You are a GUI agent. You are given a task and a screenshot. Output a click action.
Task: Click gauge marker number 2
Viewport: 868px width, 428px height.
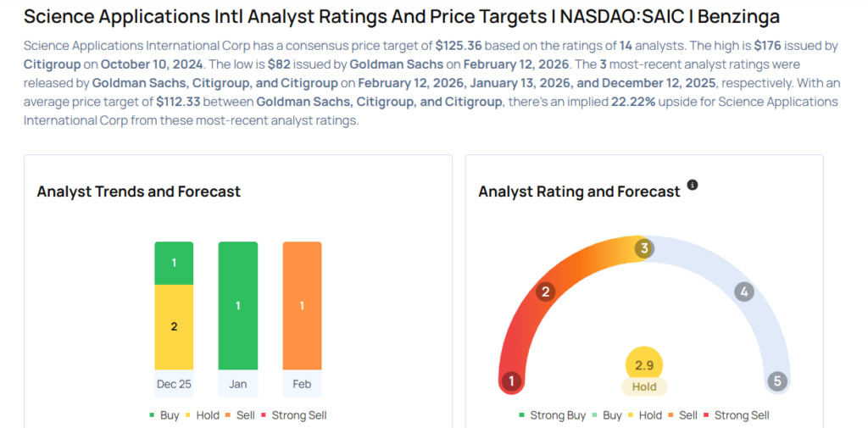click(x=546, y=292)
